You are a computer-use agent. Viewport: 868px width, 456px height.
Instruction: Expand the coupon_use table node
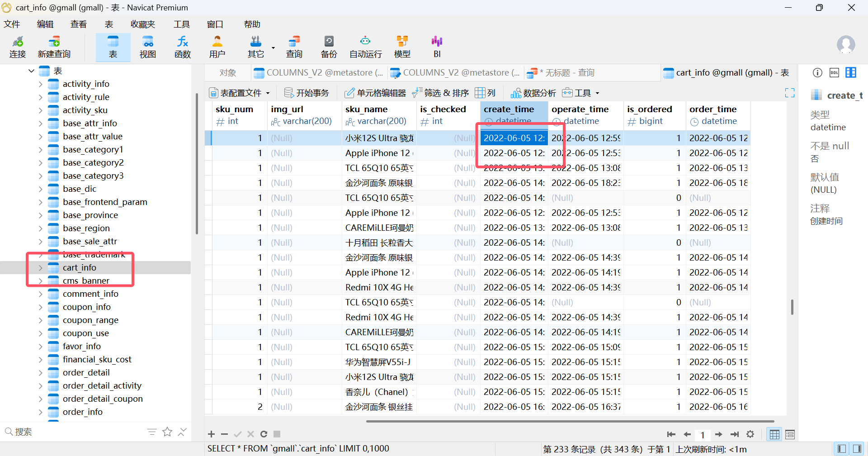point(40,333)
